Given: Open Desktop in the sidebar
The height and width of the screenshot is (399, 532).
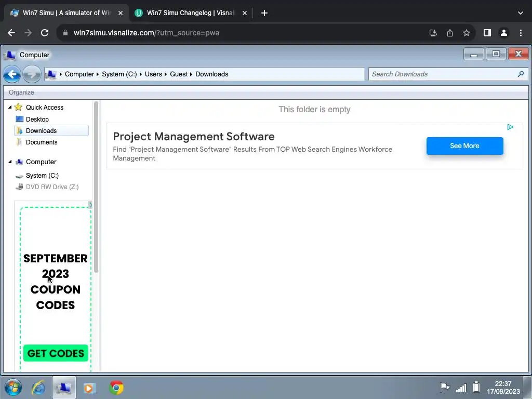Looking at the screenshot, I should point(37,119).
